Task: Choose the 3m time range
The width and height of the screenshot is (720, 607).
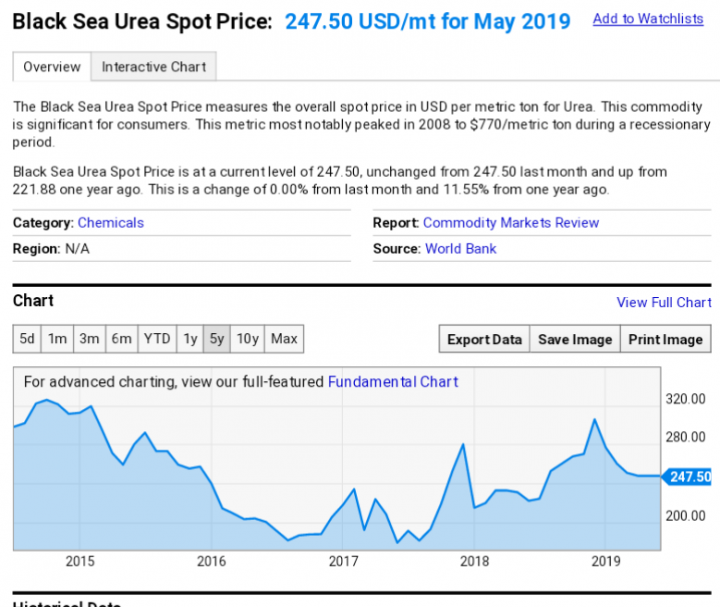Action: [89, 339]
